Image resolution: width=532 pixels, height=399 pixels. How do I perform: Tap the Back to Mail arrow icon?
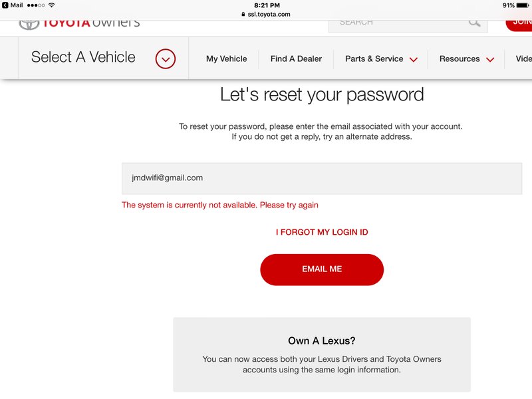[x=5, y=5]
